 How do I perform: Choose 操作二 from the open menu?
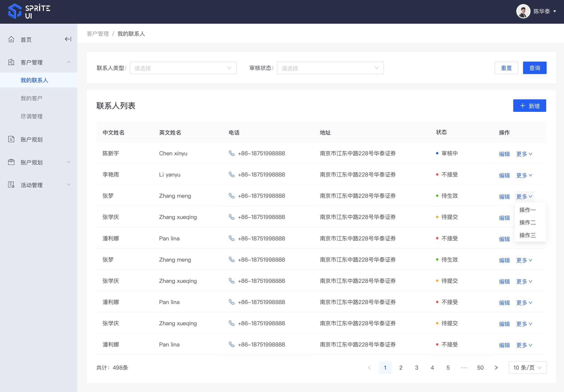(528, 222)
